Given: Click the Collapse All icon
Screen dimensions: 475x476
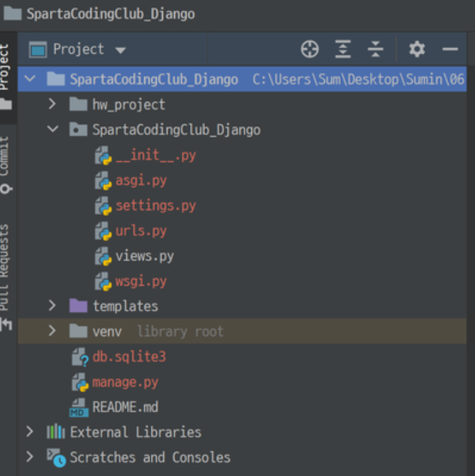Looking at the screenshot, I should tap(375, 49).
